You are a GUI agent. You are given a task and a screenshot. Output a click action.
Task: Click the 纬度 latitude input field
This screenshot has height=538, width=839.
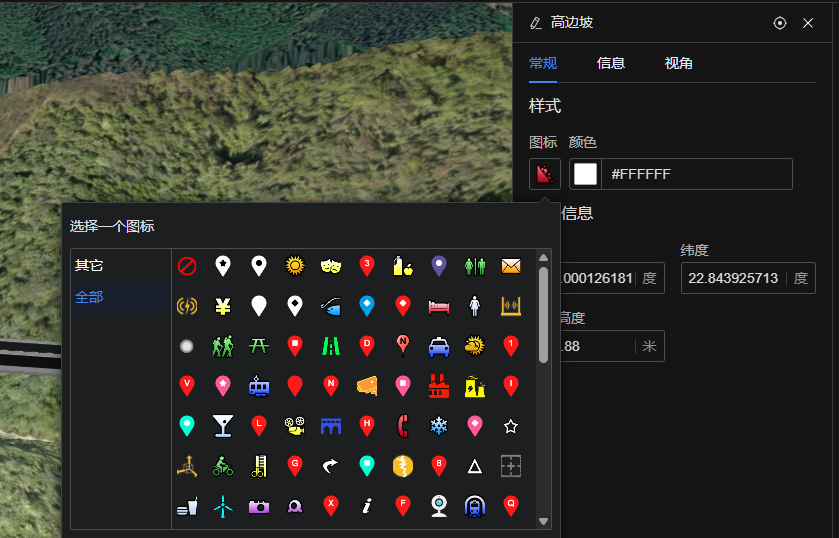pos(733,278)
